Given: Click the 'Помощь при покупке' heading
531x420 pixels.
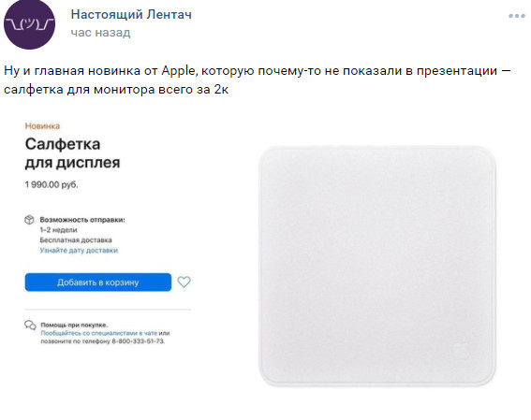Looking at the screenshot, I should (74, 325).
